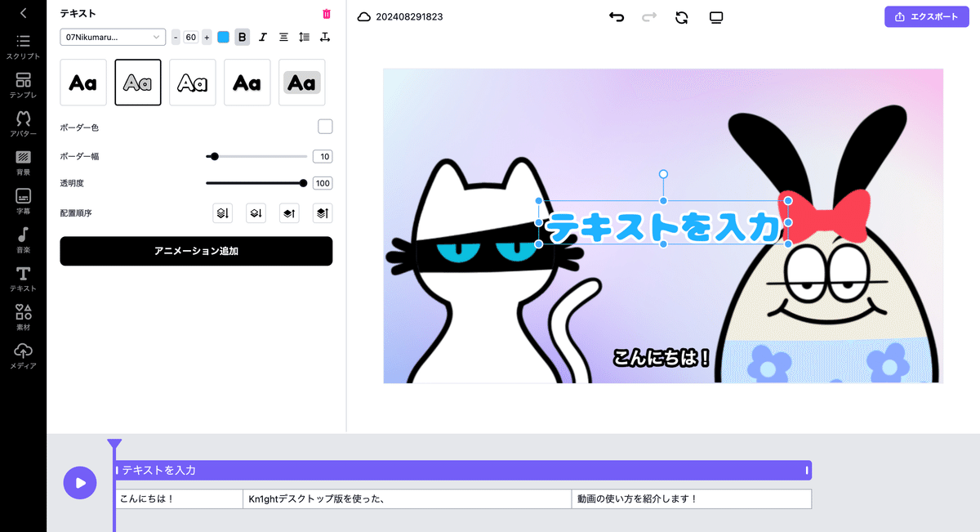Open the メディア media upload panel
This screenshot has height=532, width=980.
(23, 355)
